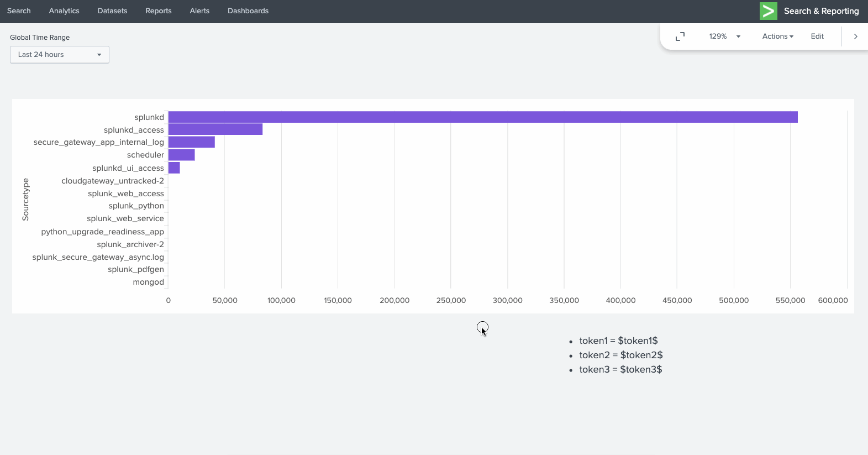Open the Actions dropdown menu

[x=777, y=36]
